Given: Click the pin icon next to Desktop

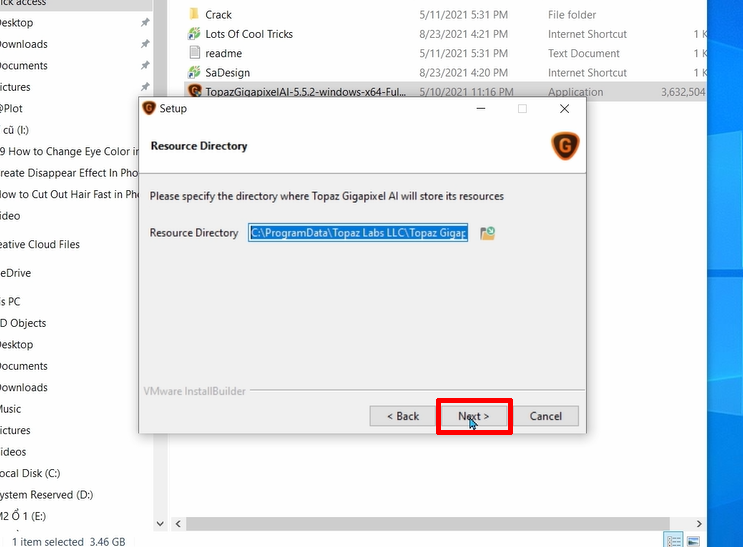Looking at the screenshot, I should (145, 22).
